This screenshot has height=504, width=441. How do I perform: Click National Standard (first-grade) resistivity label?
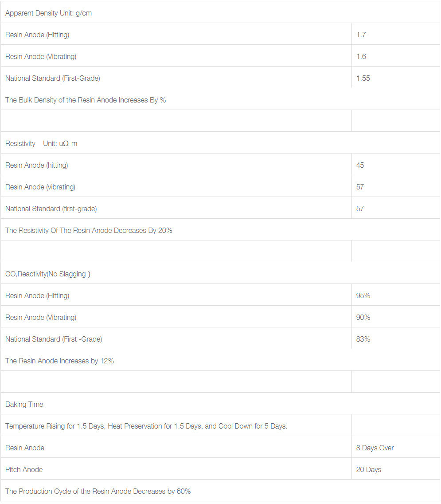[51, 209]
